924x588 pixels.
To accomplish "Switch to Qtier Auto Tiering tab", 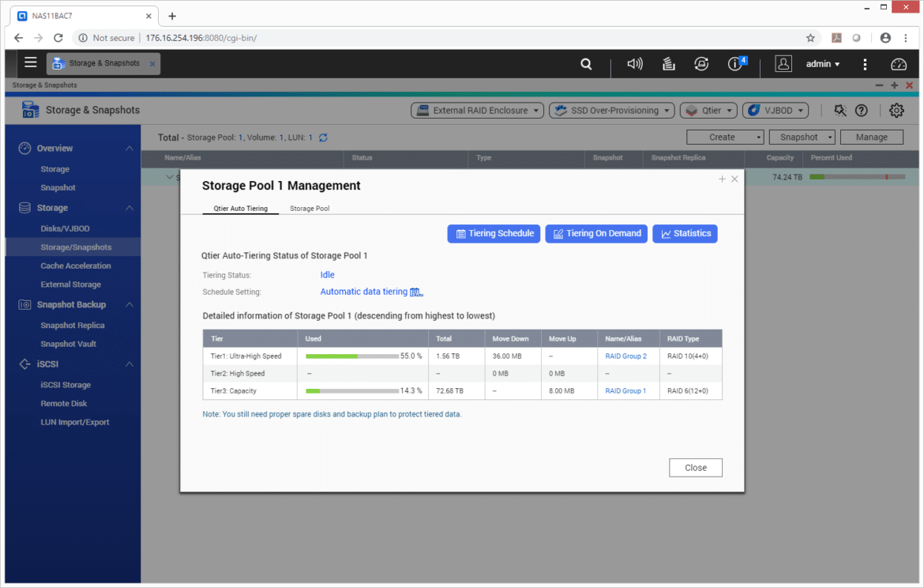I will [240, 208].
